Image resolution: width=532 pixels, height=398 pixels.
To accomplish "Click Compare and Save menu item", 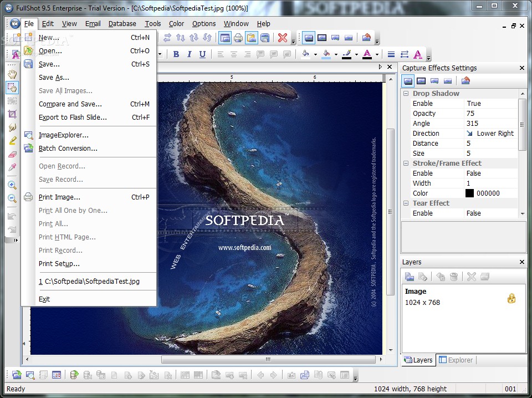I will click(x=88, y=104).
